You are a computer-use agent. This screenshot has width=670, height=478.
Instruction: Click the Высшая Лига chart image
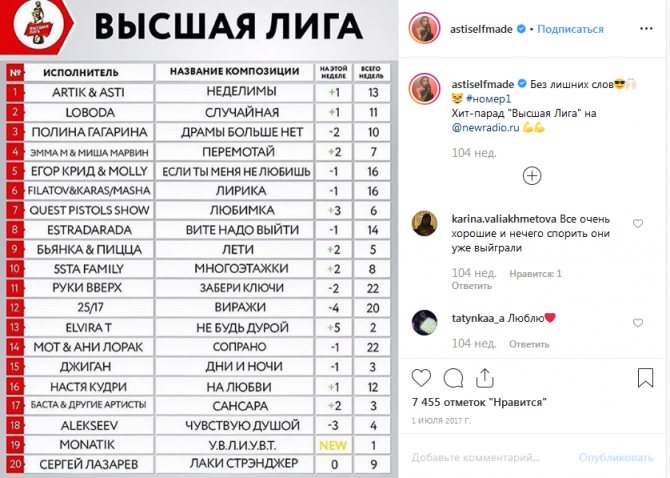[x=200, y=240]
